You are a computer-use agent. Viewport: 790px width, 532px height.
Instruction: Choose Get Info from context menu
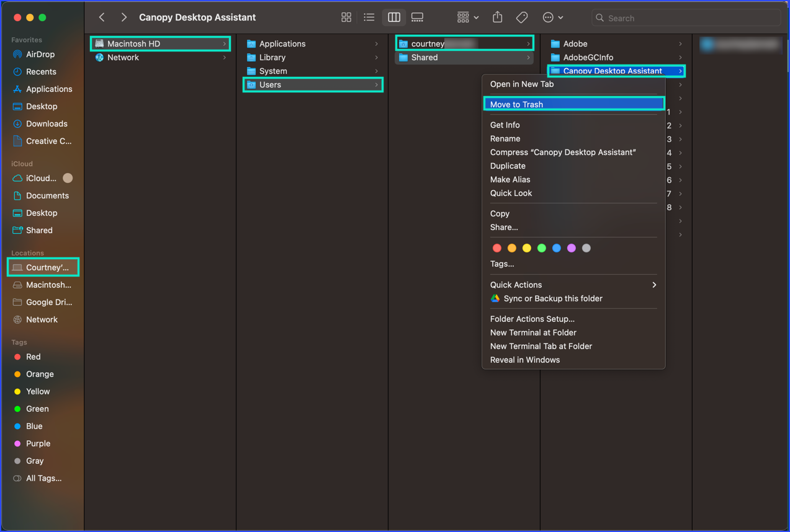click(573, 125)
